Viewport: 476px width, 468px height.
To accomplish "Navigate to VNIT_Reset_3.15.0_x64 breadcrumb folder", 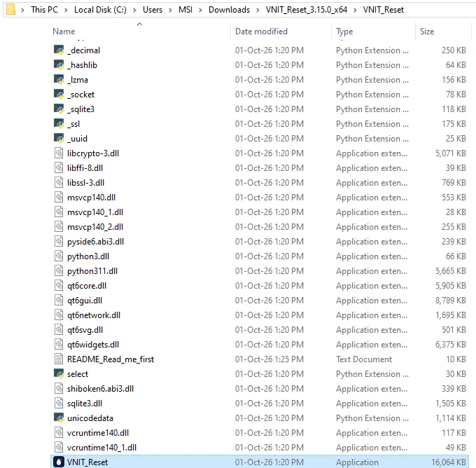I will (x=307, y=10).
